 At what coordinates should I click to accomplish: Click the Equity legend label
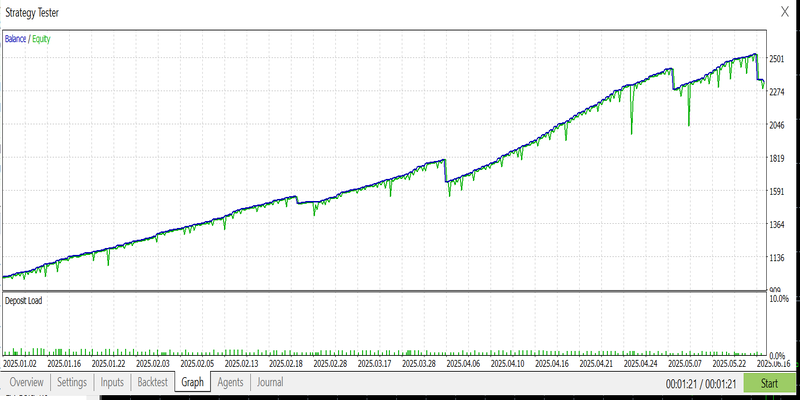(41, 39)
